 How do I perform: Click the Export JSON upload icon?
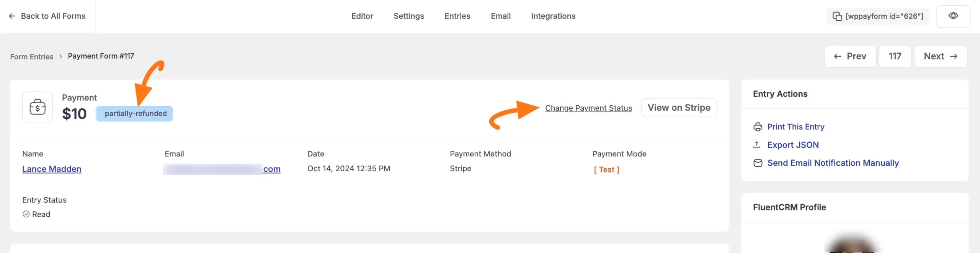click(757, 145)
